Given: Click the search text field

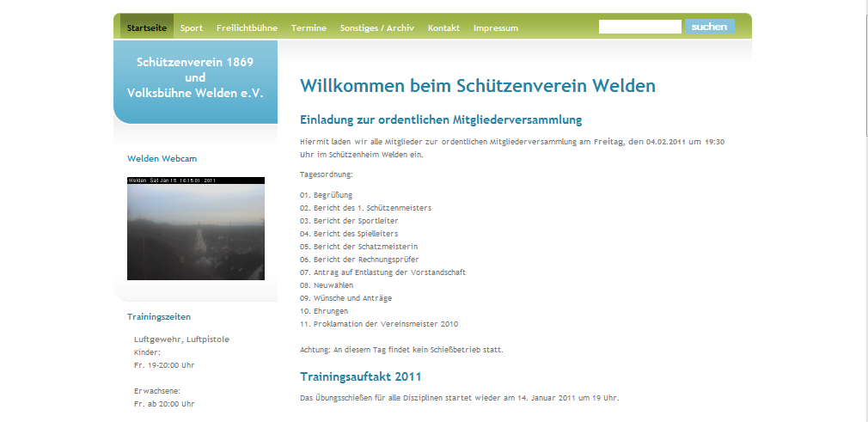Looking at the screenshot, I should tap(639, 27).
